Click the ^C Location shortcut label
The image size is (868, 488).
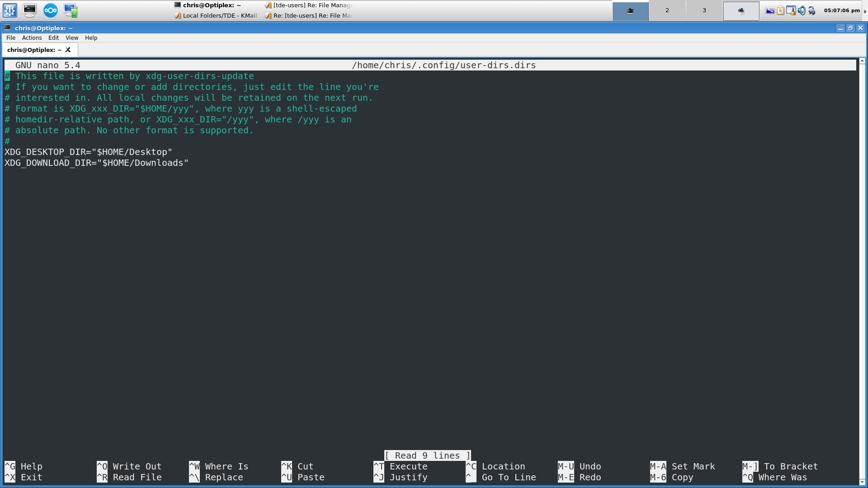[x=495, y=467]
